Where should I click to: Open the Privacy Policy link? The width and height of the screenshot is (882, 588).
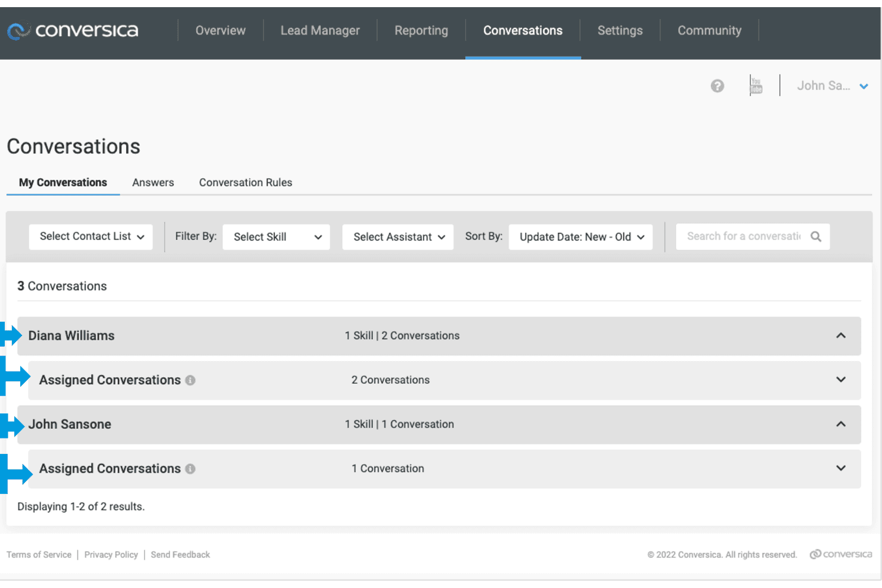pos(111,555)
